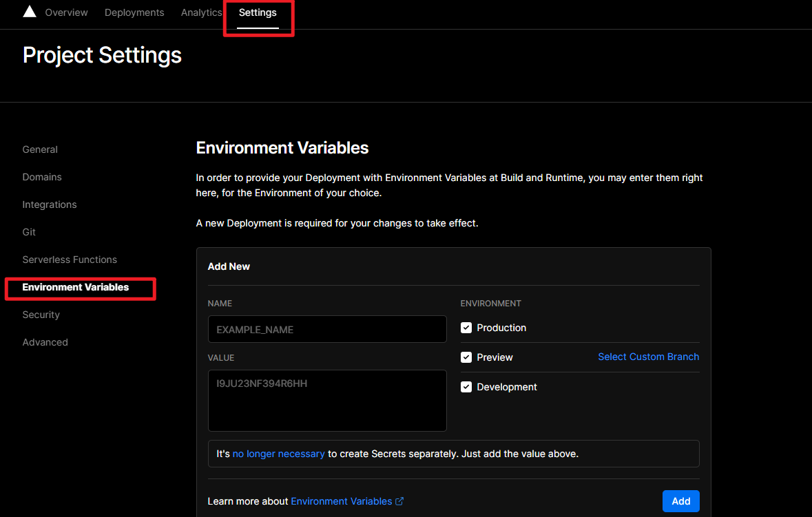Open Integrations settings section

(50, 204)
